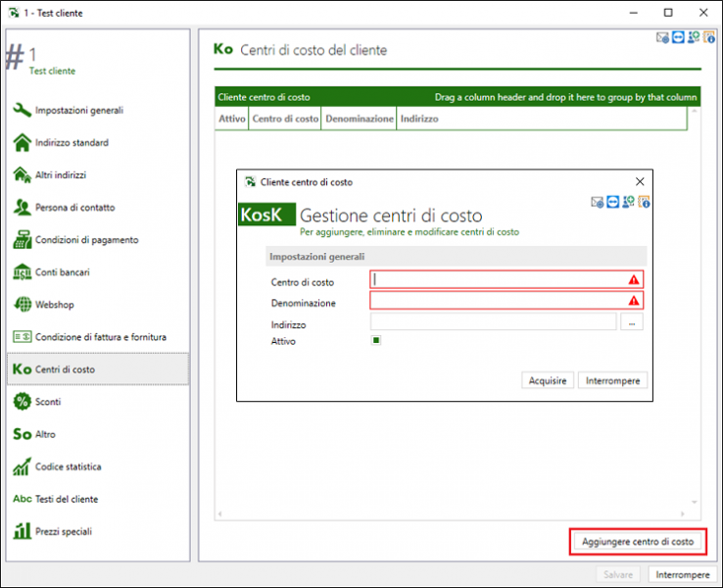Click the grid scrollbar down arrow
The image size is (723, 588).
click(694, 502)
